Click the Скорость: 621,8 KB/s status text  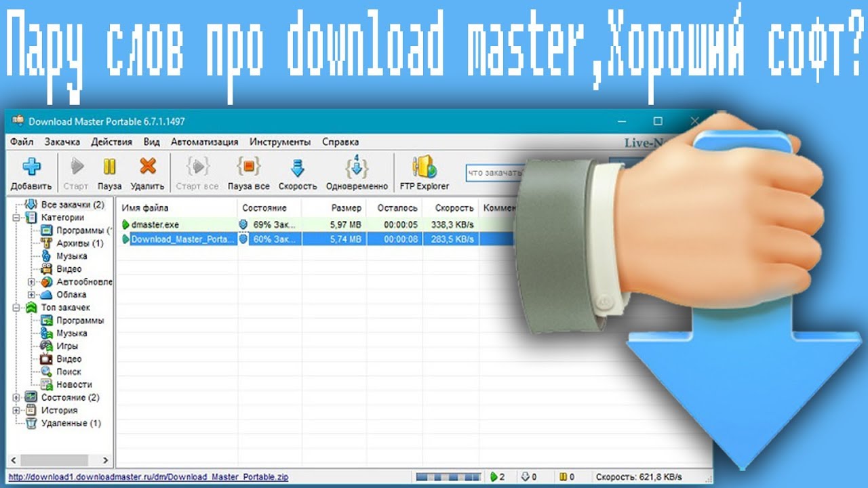(x=639, y=477)
